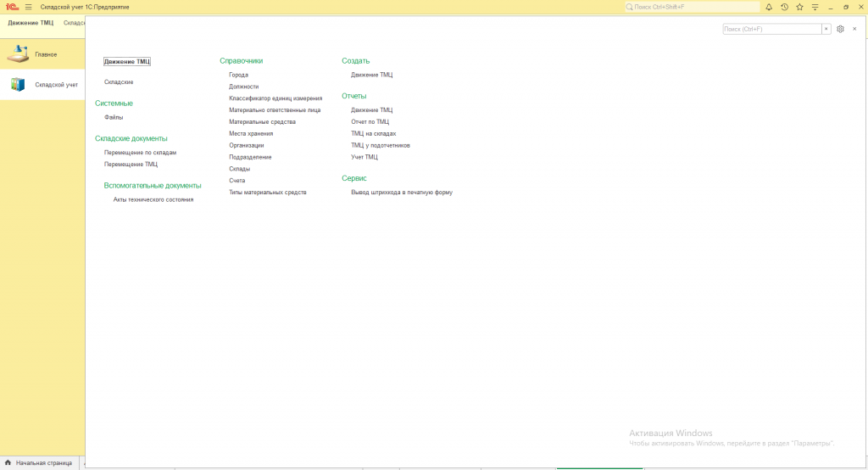This screenshot has height=470, width=868.
Task: Open menu settings gear icon
Action: 840,29
